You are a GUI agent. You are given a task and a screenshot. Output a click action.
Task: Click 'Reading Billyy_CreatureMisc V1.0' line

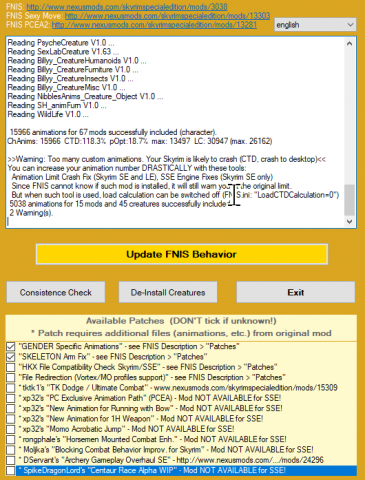pos(67,88)
